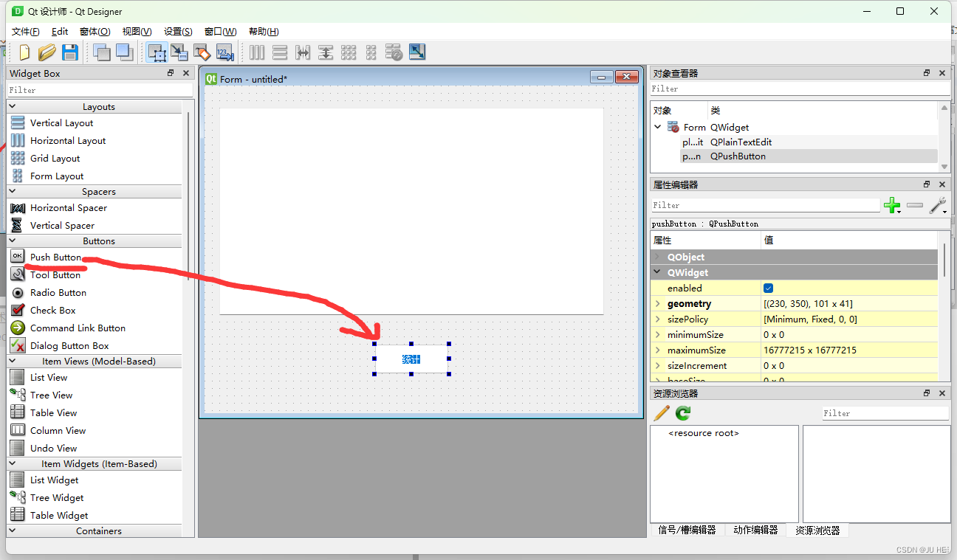Apply form layout toolbar icon
957x560 pixels.
click(371, 52)
